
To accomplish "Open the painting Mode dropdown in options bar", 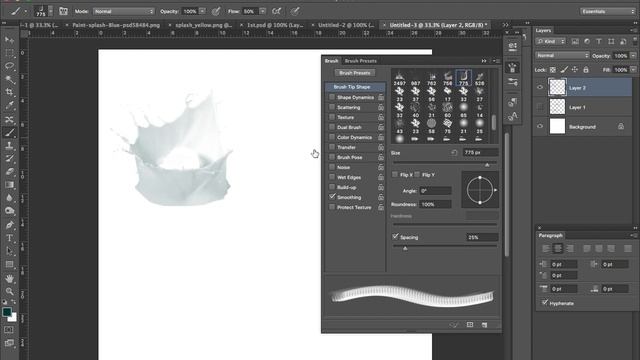I will click(124, 11).
